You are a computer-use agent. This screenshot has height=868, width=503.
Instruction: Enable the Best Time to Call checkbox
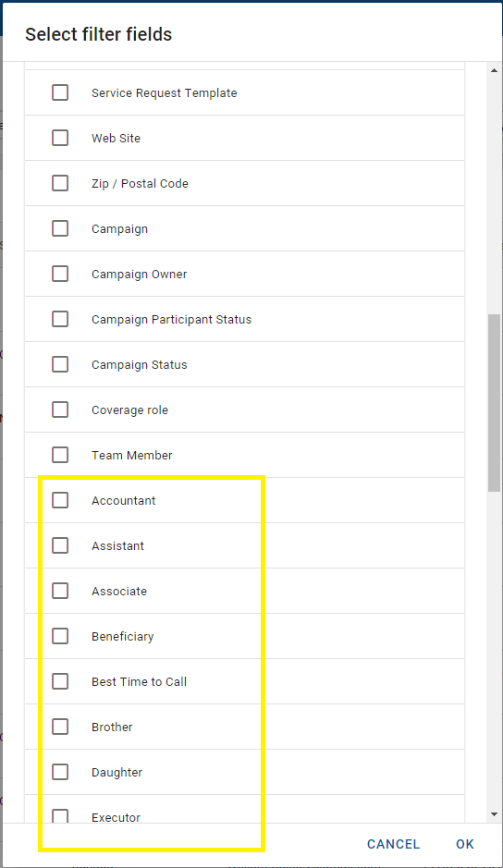point(60,681)
